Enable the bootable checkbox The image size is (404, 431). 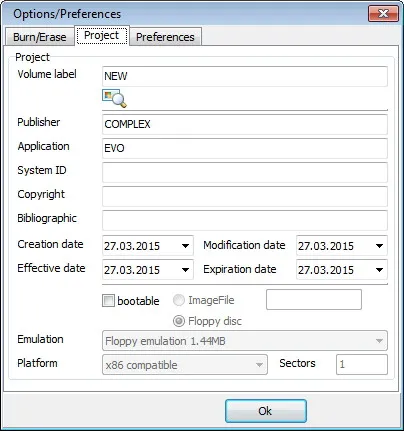(108, 301)
